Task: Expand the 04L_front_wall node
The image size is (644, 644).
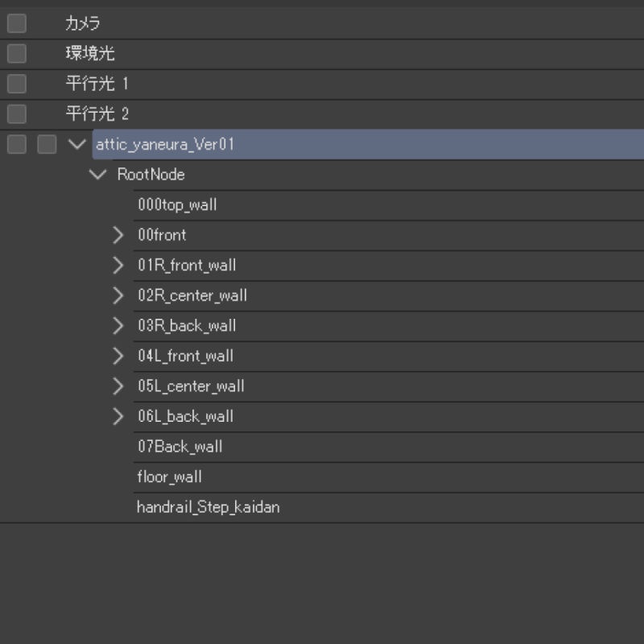Action: [x=118, y=356]
